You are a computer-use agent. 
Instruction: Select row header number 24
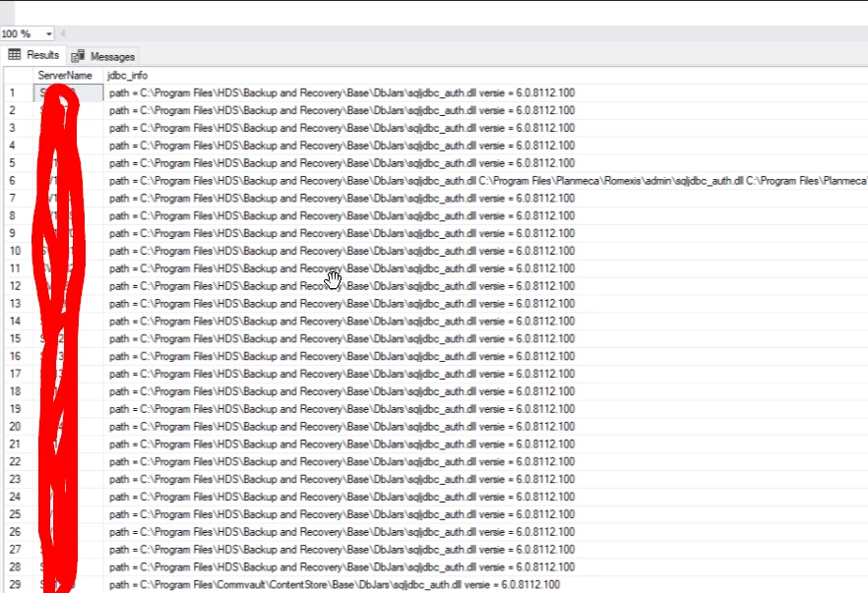coord(19,497)
